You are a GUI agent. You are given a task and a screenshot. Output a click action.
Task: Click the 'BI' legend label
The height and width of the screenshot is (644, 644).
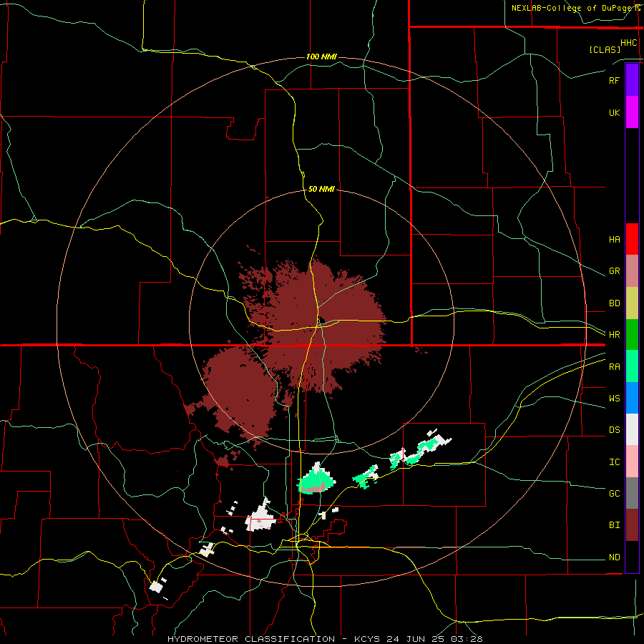[x=614, y=525]
